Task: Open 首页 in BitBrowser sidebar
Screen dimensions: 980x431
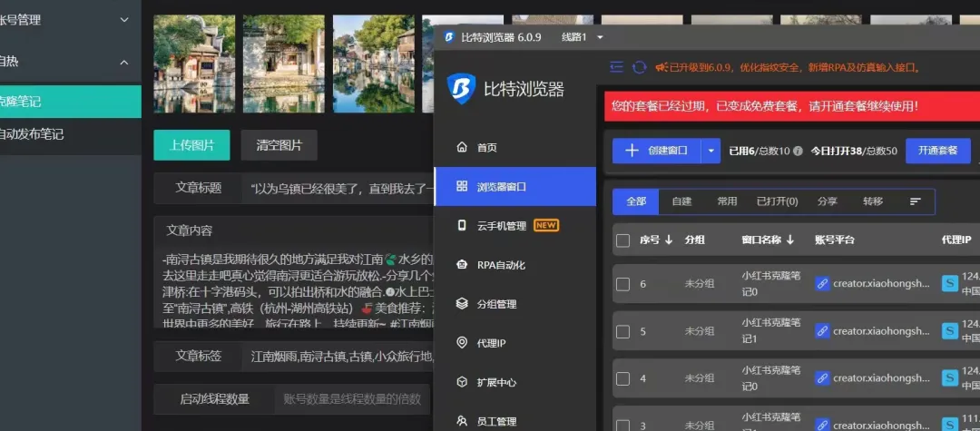Action: click(515, 147)
